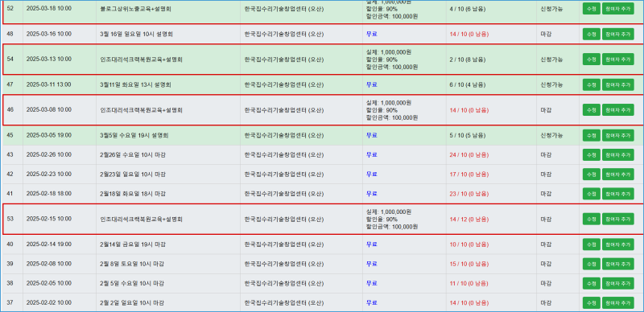Click 참여자 추가 for 2월26일 수요일 event
Image resolution: width=644 pixels, height=312 pixels.
coord(618,154)
